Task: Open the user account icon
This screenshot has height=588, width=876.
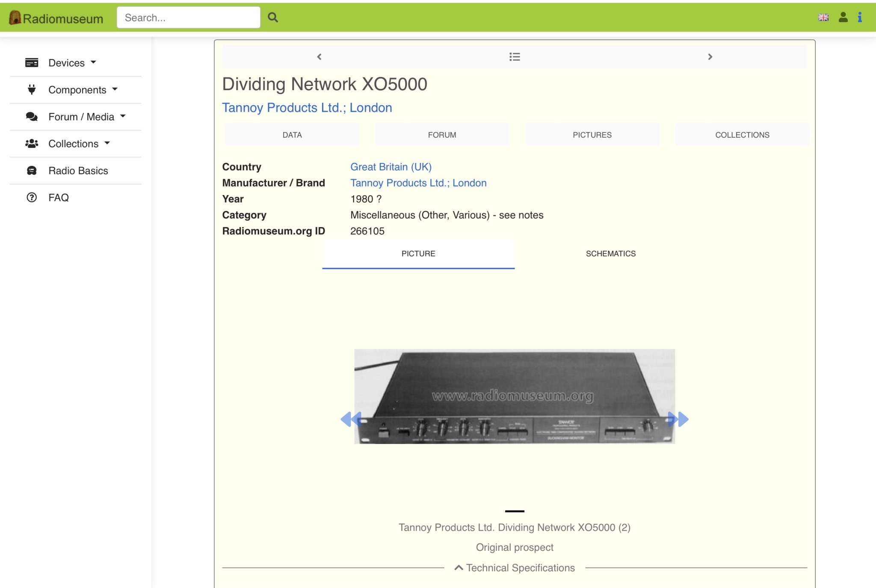Action: (843, 17)
